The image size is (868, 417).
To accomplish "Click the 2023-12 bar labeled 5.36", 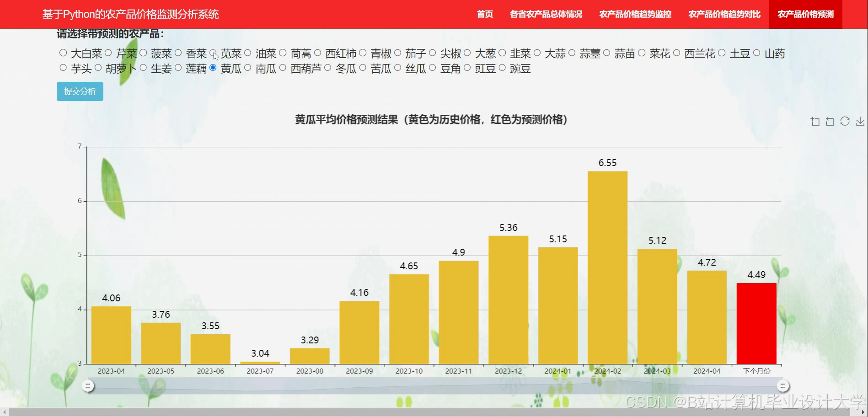I will (508, 300).
